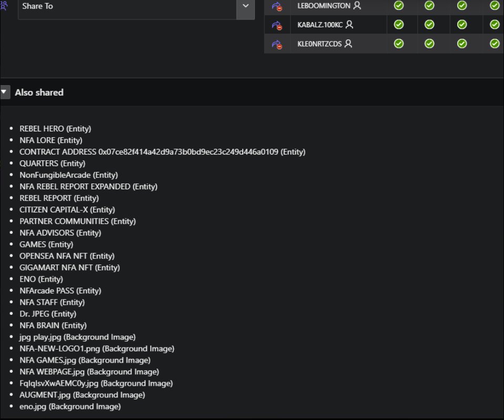This screenshot has height=420, width=504.
Task: Select the LEBOOMINGTON user name
Action: coord(324,6)
